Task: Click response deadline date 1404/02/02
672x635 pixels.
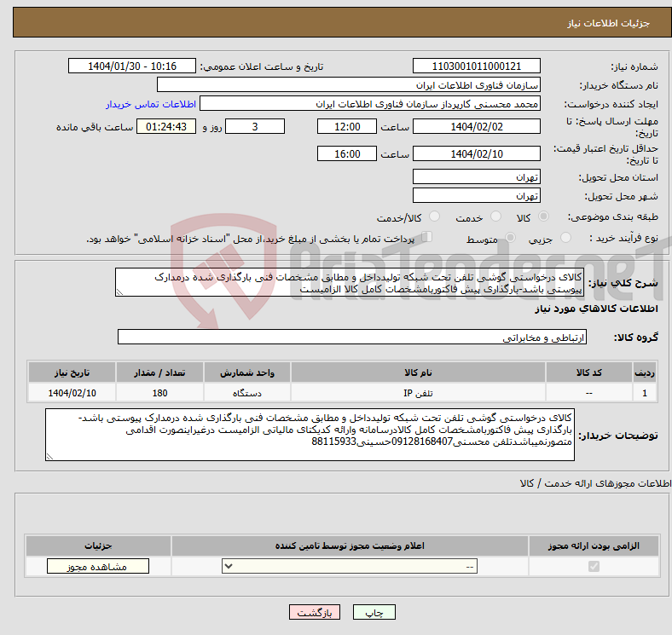Action: (x=476, y=126)
